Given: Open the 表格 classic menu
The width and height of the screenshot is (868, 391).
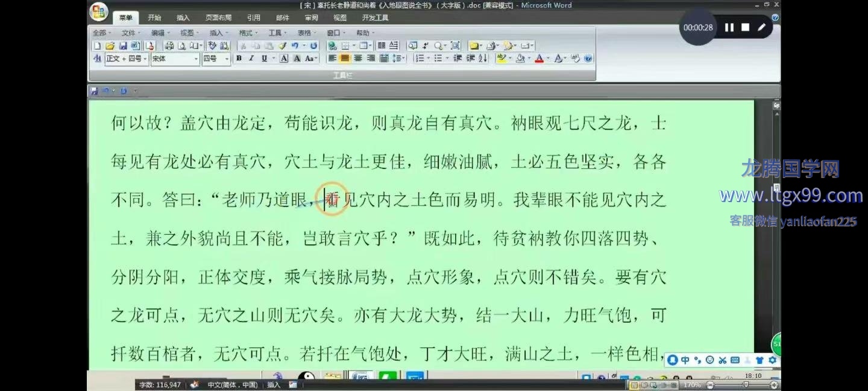Looking at the screenshot, I should (x=306, y=33).
